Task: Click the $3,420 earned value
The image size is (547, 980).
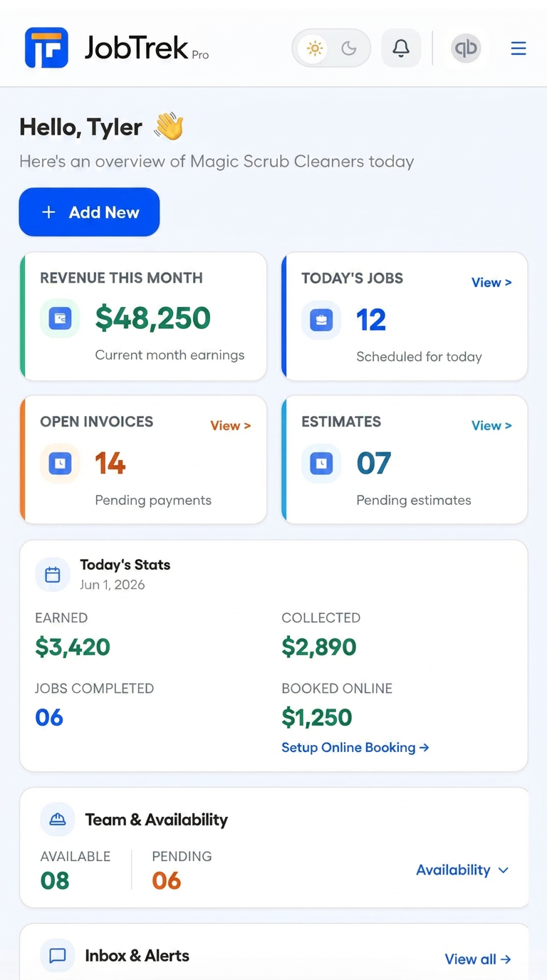Action: click(x=73, y=647)
